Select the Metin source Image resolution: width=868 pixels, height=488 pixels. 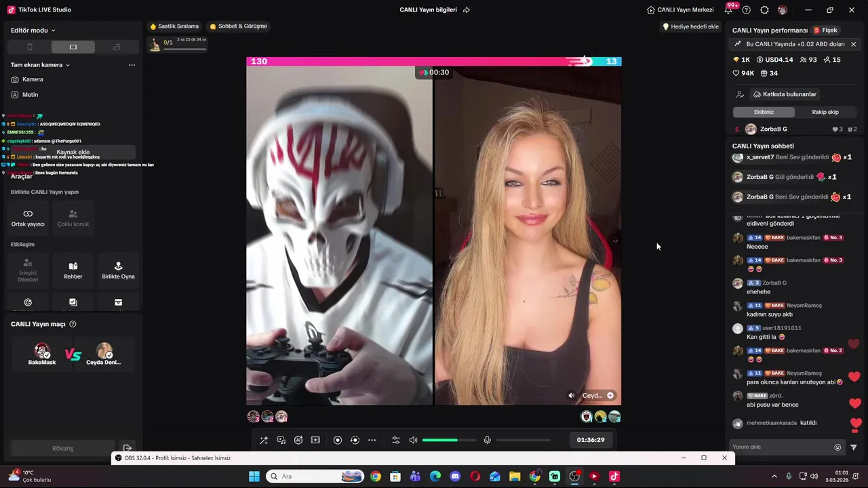tap(25, 95)
